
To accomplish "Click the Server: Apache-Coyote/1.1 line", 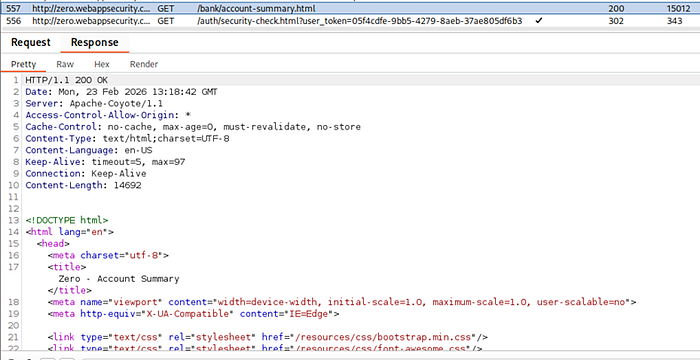I will pos(94,104).
